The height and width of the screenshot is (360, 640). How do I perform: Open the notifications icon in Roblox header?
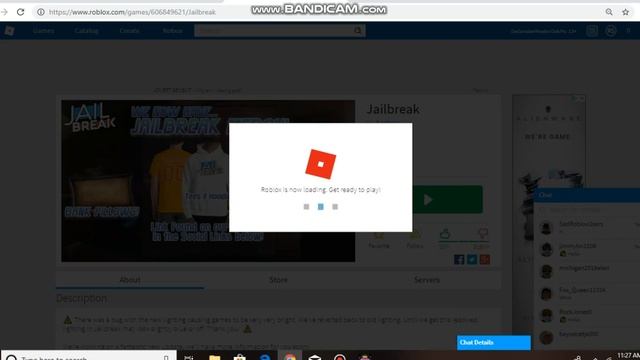pyautogui.click(x=592, y=31)
